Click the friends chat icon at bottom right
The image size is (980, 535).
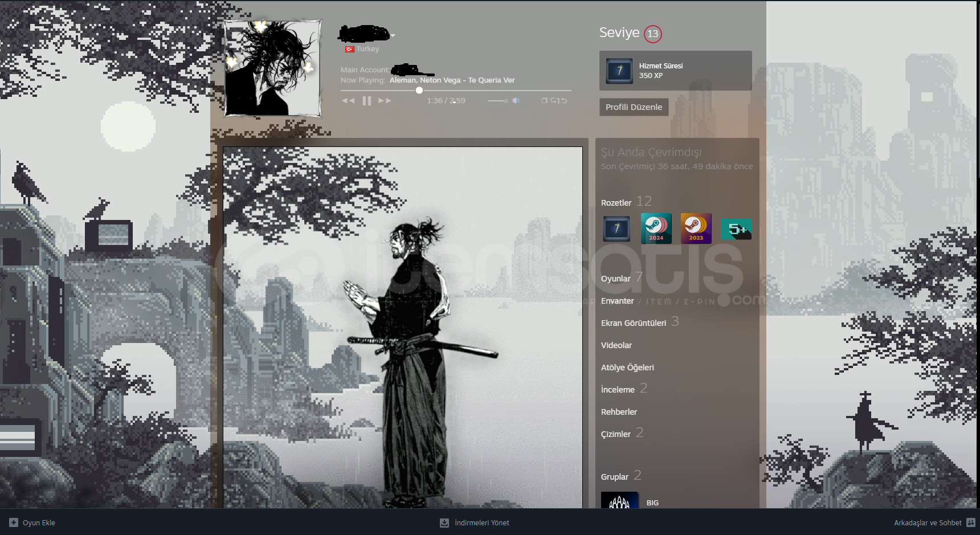pyautogui.click(x=971, y=522)
